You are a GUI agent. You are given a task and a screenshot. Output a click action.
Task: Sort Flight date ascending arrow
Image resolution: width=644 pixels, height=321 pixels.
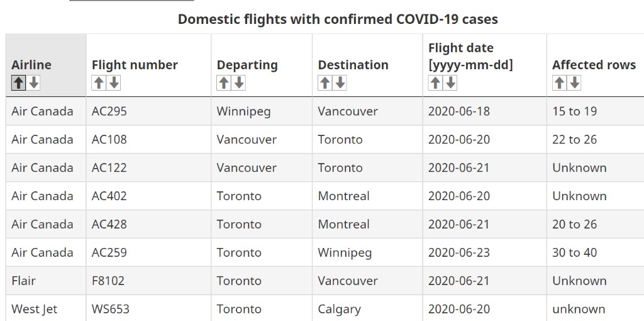(435, 83)
